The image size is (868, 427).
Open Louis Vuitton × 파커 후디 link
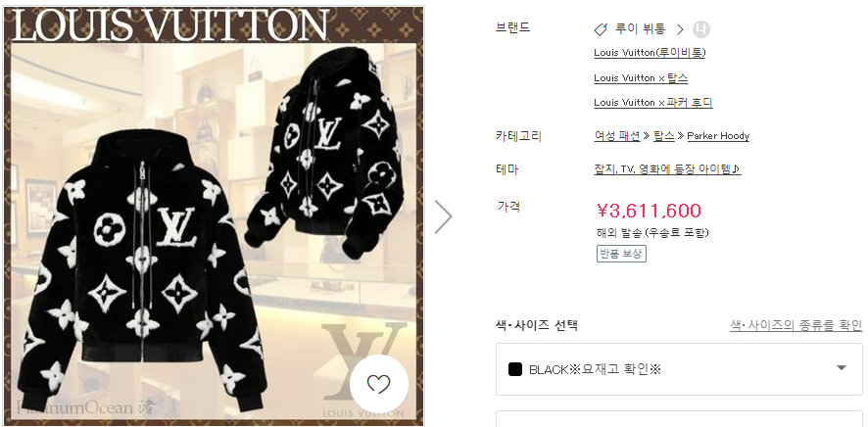pos(653,103)
